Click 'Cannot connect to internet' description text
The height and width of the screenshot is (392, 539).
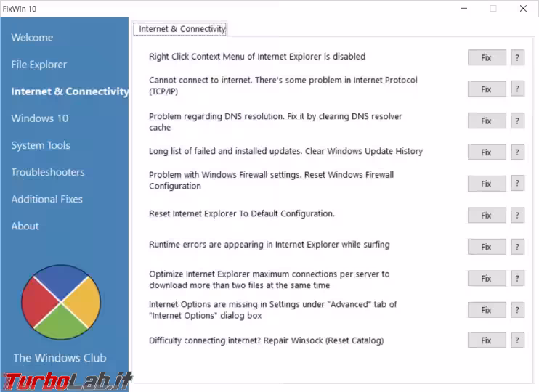click(x=283, y=86)
